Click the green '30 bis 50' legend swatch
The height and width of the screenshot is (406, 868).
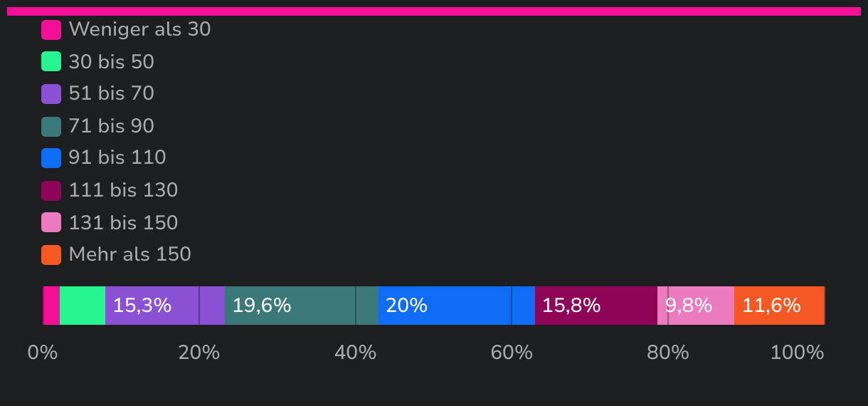[x=51, y=62]
